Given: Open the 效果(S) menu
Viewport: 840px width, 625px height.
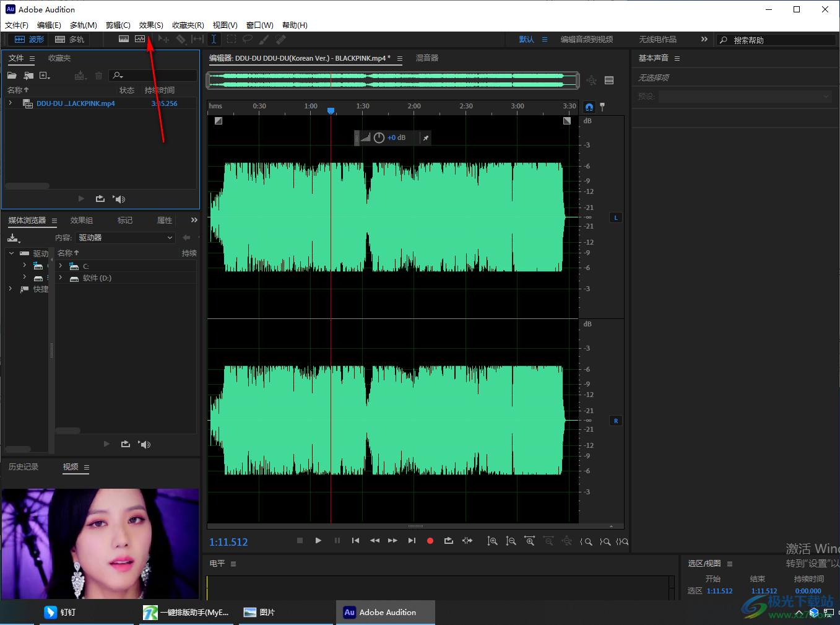Looking at the screenshot, I should [151, 25].
